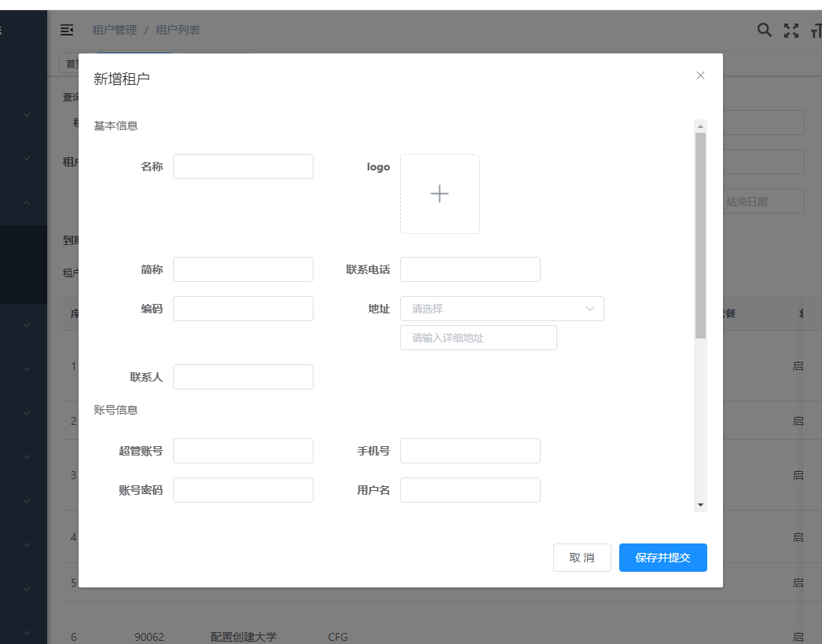The height and width of the screenshot is (644, 822).
Task: Click the sidebar collapse hamburger icon
Action: [x=67, y=30]
